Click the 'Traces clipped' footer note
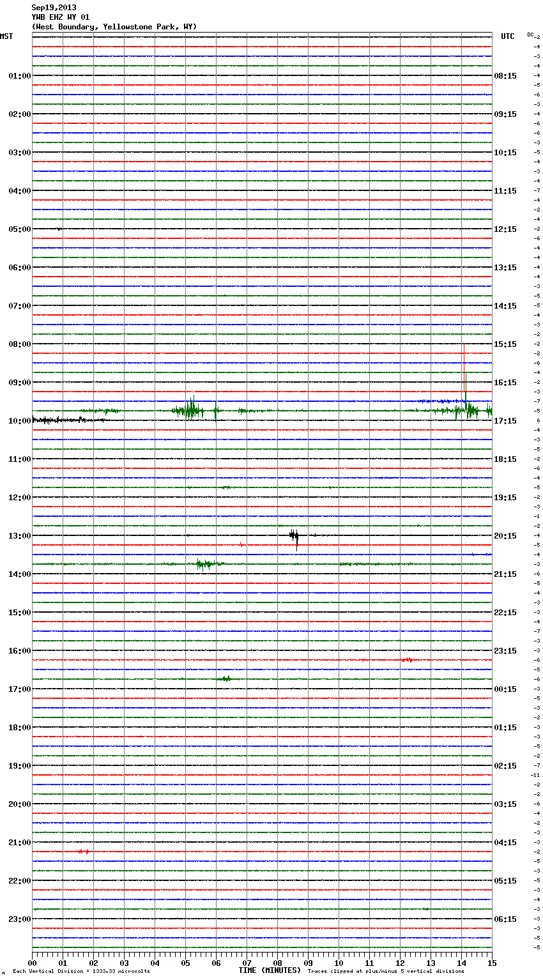 pos(386,971)
